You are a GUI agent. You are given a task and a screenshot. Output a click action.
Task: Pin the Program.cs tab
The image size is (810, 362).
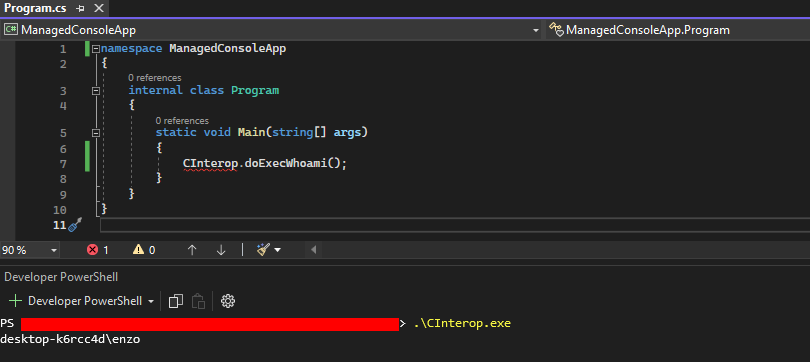80,8
